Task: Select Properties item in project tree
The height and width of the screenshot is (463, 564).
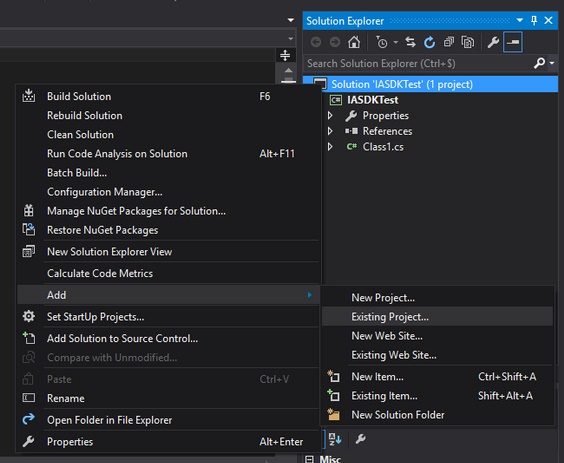Action: 385,115
